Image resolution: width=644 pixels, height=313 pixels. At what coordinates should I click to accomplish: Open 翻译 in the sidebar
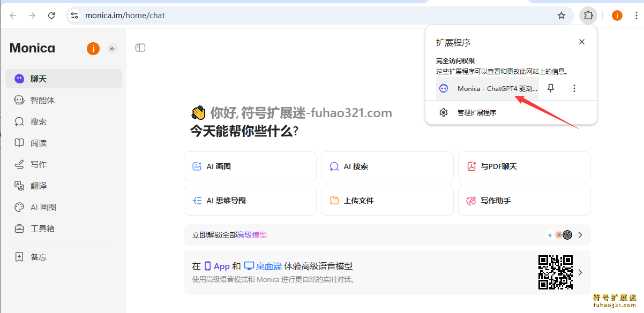click(x=64, y=186)
